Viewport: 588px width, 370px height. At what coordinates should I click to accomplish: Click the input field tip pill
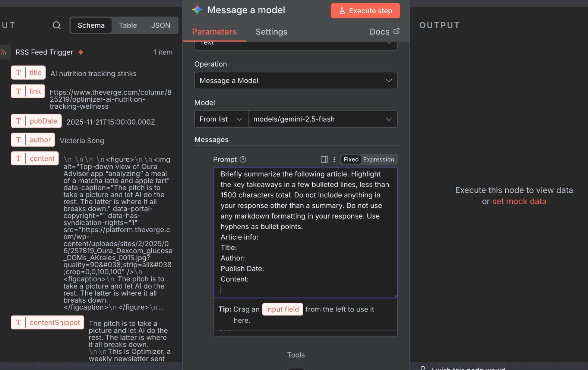point(282,309)
